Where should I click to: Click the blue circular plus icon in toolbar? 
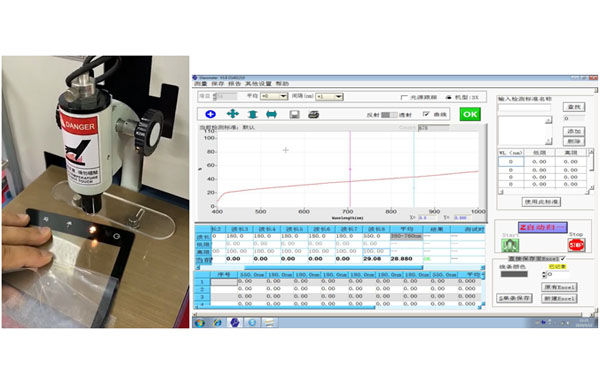point(210,114)
